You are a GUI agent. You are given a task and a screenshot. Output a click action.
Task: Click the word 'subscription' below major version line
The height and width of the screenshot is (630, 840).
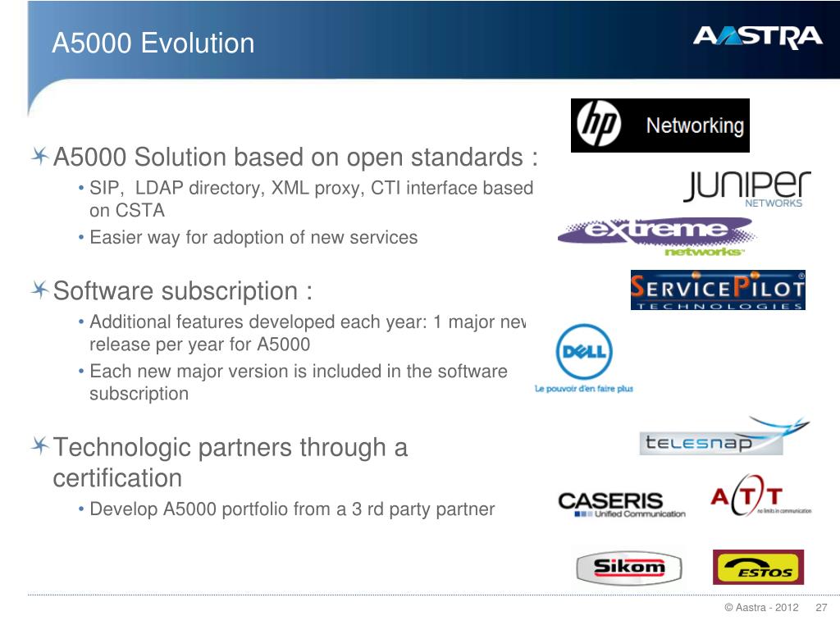(x=139, y=395)
